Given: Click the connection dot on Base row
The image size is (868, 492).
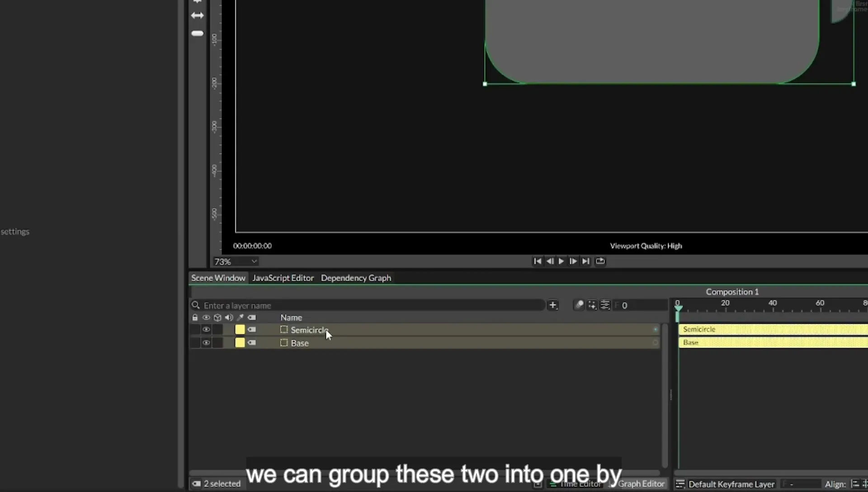Looking at the screenshot, I should 655,343.
